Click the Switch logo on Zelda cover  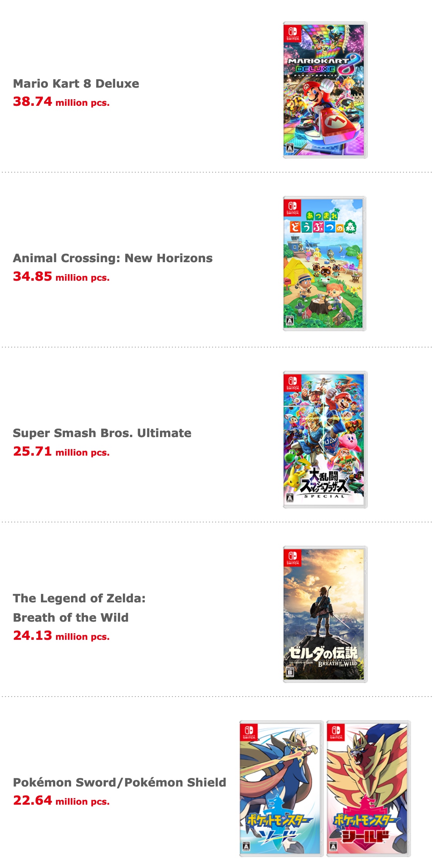(293, 558)
